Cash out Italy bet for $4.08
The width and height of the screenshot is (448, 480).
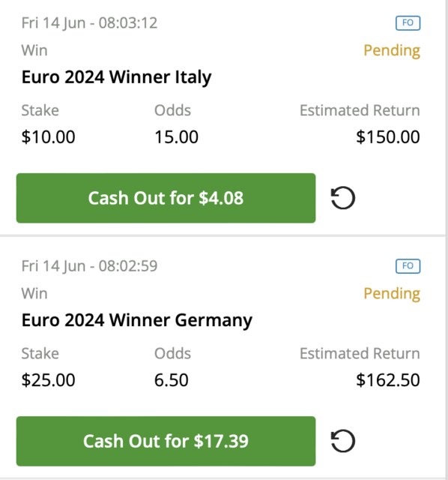pos(166,198)
